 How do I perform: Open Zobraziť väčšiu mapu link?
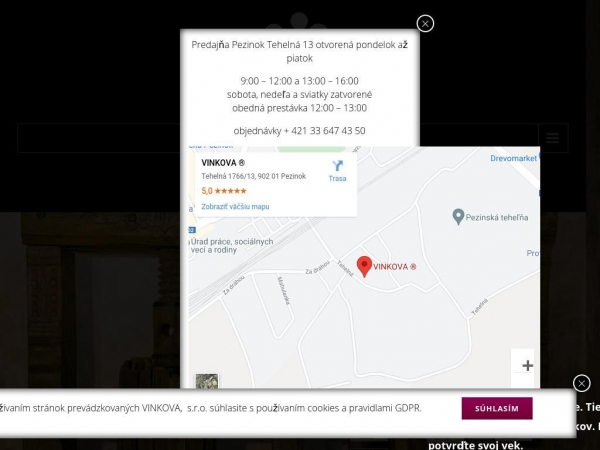coord(235,207)
